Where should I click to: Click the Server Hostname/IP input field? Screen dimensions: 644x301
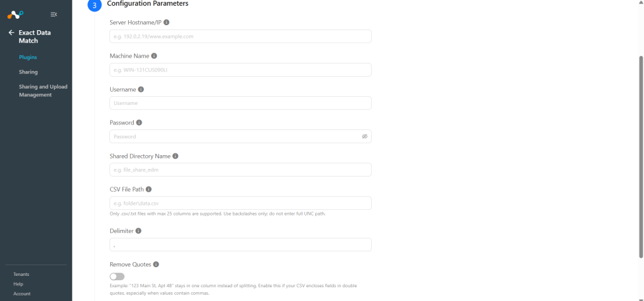(x=240, y=36)
